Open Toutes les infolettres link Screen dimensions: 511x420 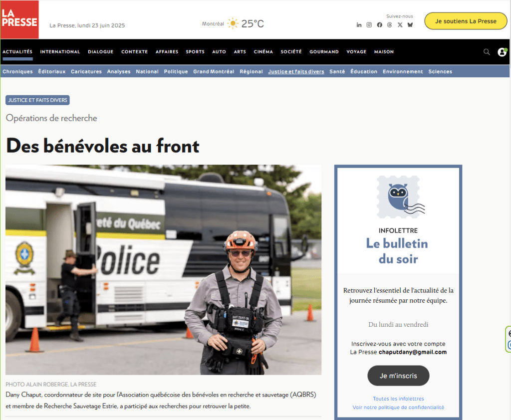[398, 399]
